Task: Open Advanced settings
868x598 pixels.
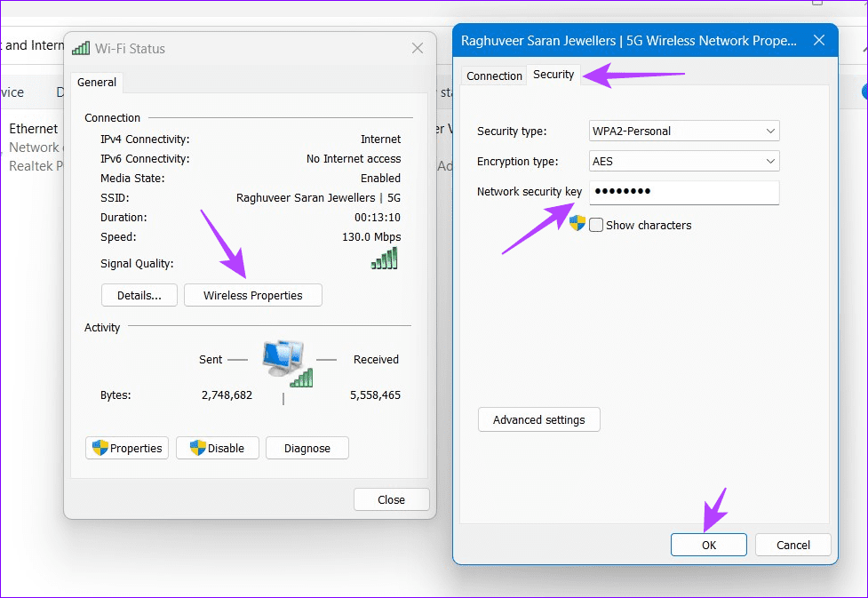Action: (538, 419)
